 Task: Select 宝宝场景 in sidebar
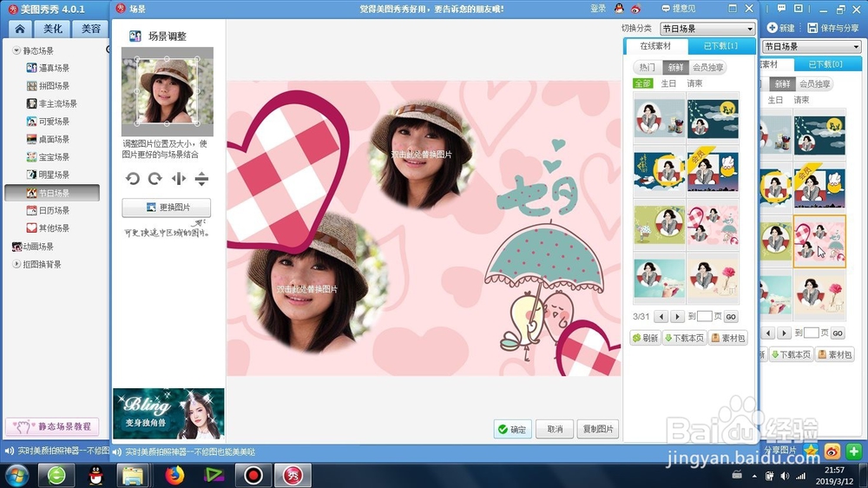(x=48, y=157)
